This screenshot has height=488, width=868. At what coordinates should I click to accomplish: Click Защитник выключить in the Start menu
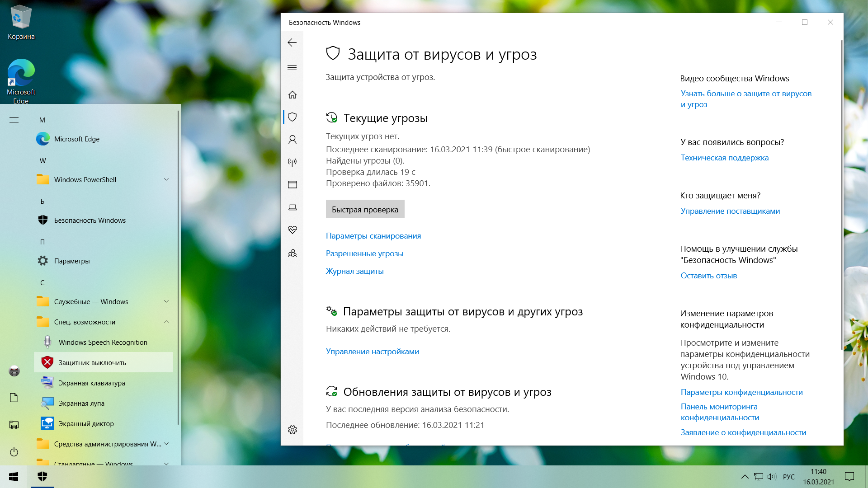pos(104,363)
